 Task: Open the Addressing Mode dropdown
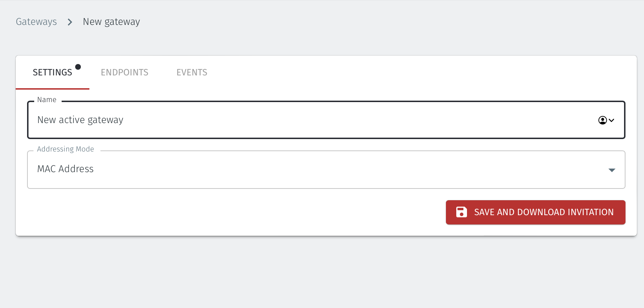[x=321, y=170]
